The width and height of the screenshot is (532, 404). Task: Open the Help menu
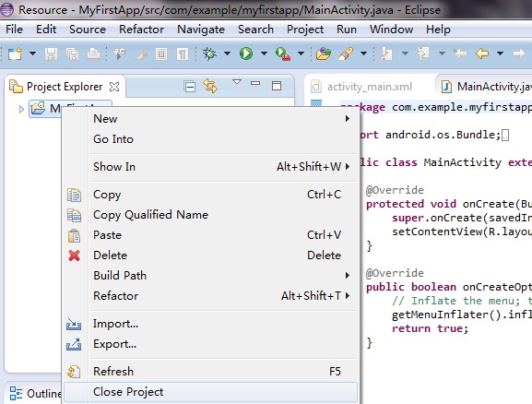coord(438,30)
